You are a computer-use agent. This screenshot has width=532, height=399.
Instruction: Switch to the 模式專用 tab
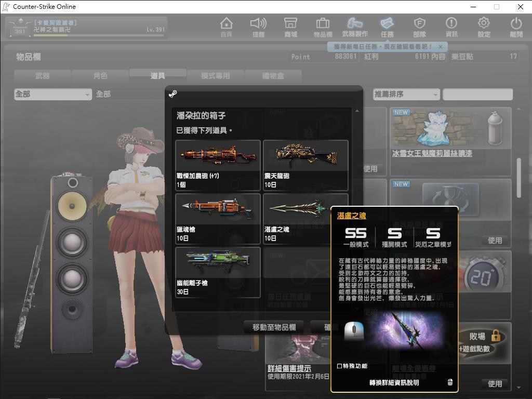(x=215, y=75)
